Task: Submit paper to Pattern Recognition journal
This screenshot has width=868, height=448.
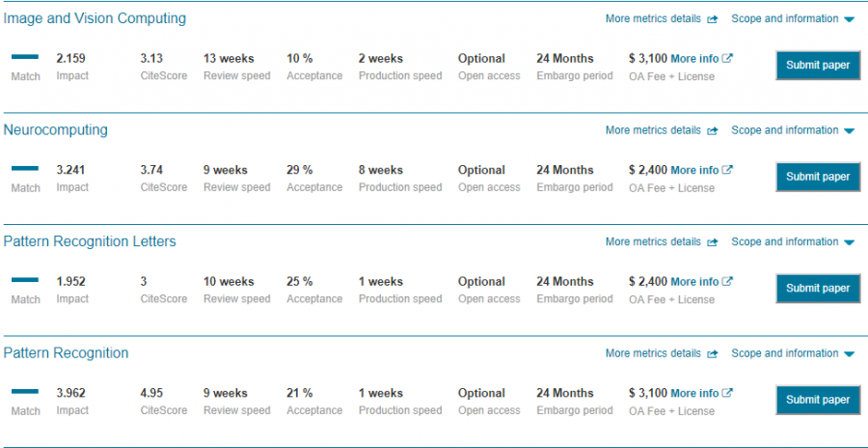Action: coord(818,400)
